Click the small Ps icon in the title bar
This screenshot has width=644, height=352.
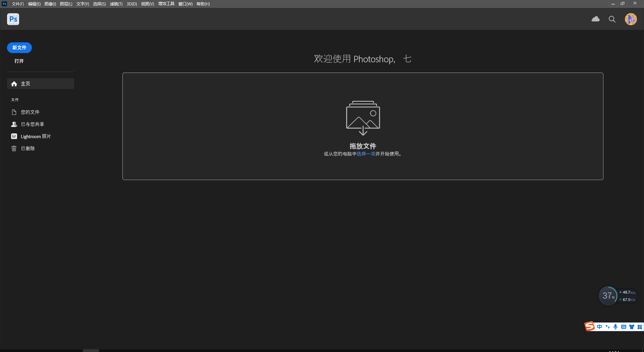[x=4, y=4]
